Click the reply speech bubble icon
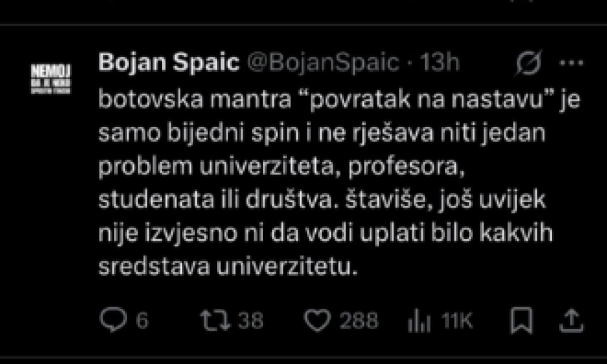The height and width of the screenshot is (364, 607). click(111, 321)
